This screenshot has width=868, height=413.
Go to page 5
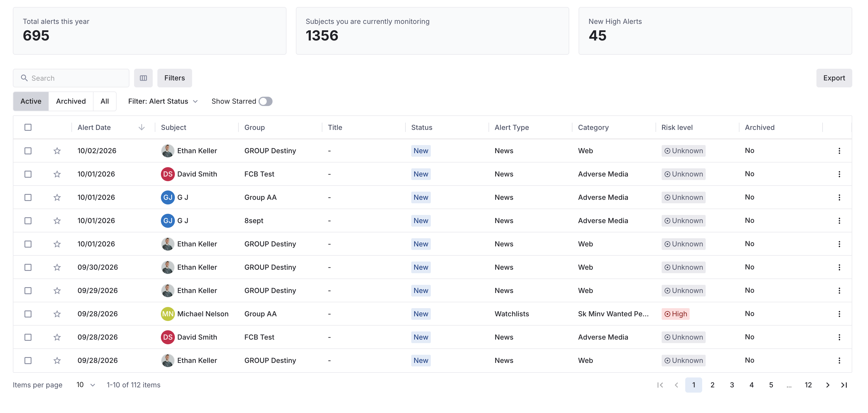(x=771, y=385)
